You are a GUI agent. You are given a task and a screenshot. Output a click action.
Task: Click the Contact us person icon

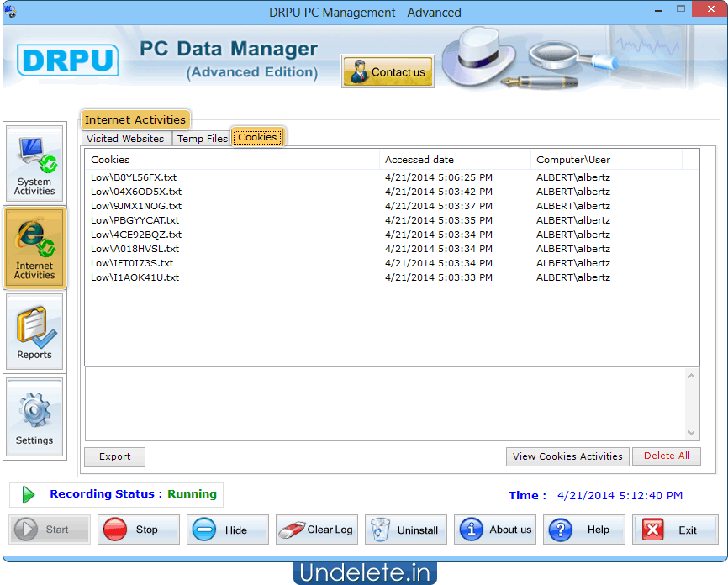click(x=360, y=71)
